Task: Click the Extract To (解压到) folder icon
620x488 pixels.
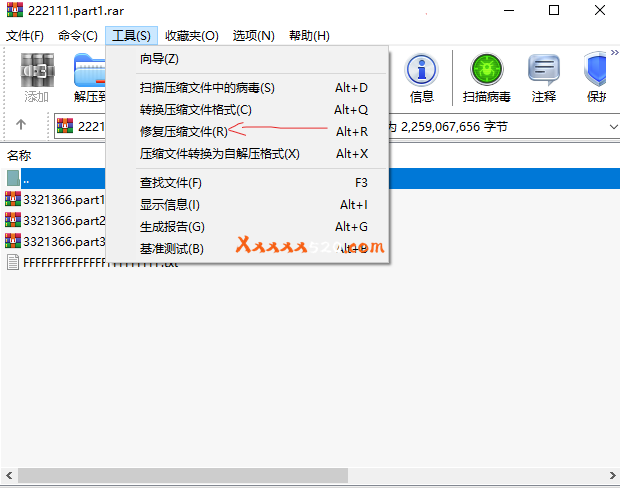Action: pos(90,70)
